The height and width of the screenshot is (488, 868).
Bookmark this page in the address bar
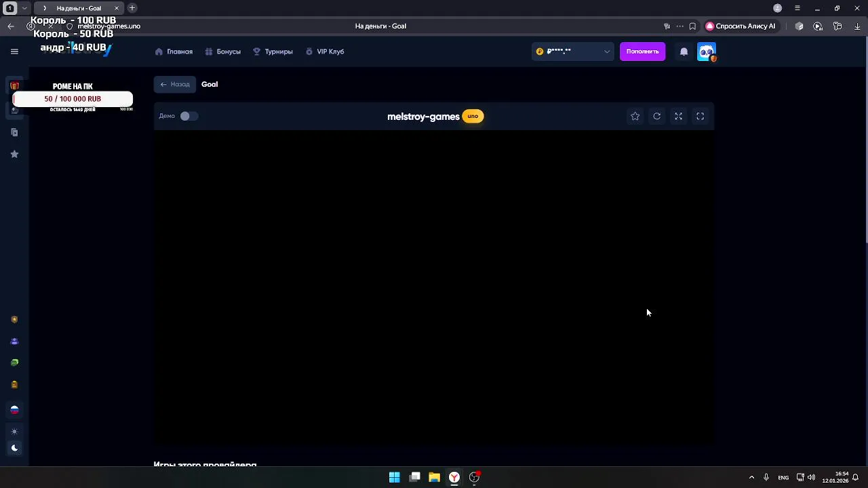[692, 26]
